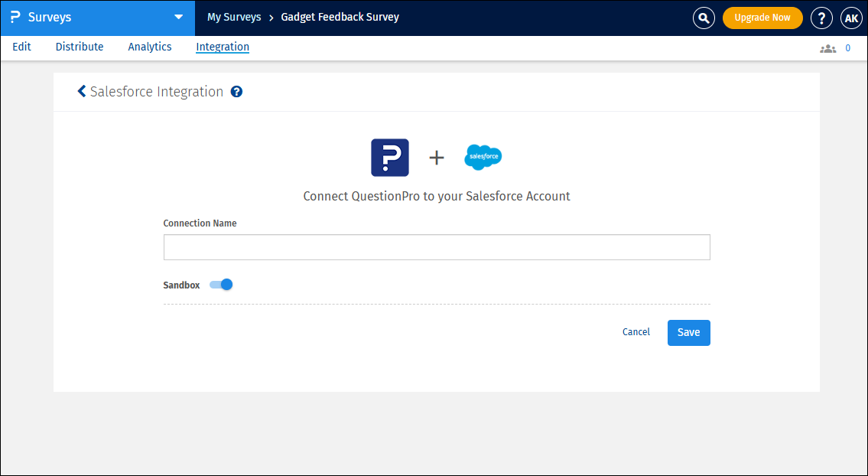Open the Distribute tab
868x476 pixels.
(79, 47)
